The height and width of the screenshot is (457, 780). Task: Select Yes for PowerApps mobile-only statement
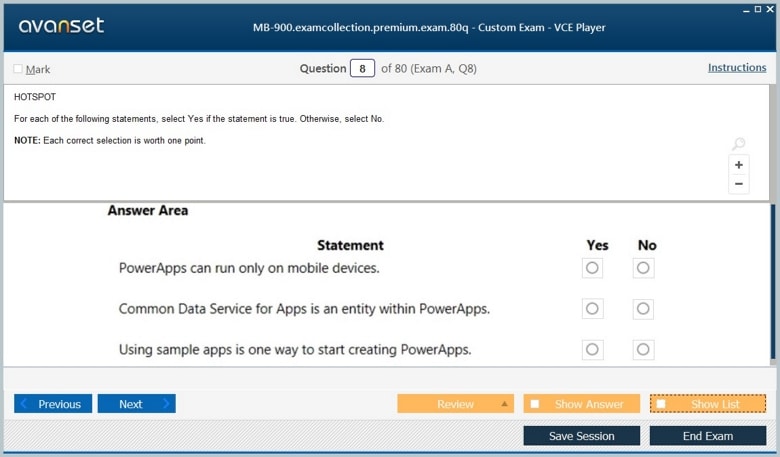pos(592,268)
